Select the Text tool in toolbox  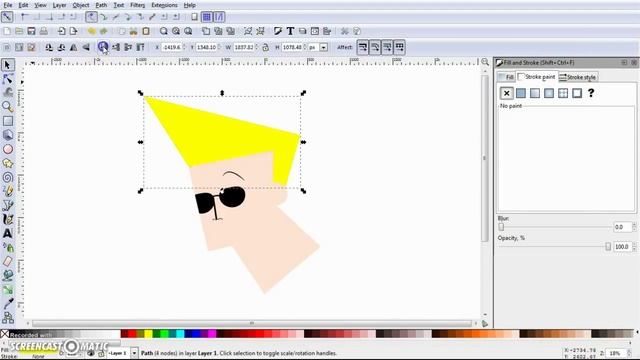[8, 233]
